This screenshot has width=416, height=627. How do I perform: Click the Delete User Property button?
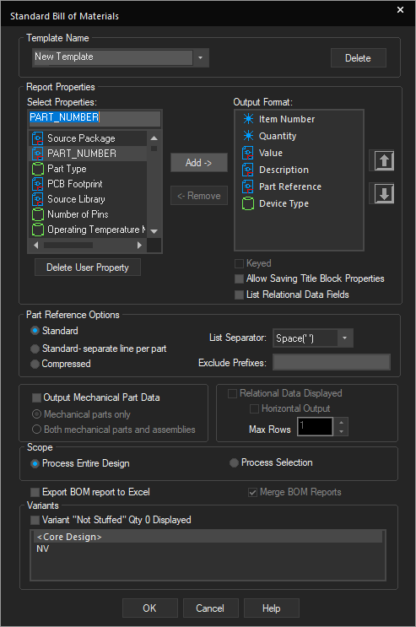point(88,268)
